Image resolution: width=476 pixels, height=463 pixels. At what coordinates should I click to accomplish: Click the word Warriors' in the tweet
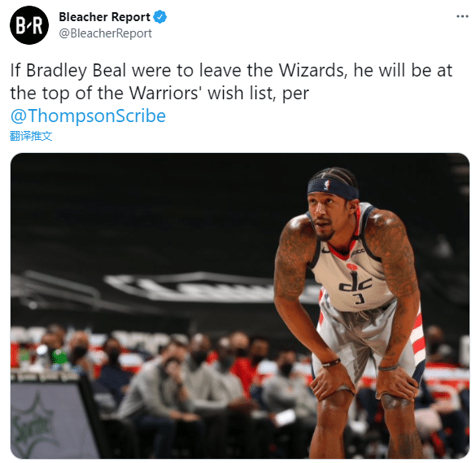(x=164, y=93)
